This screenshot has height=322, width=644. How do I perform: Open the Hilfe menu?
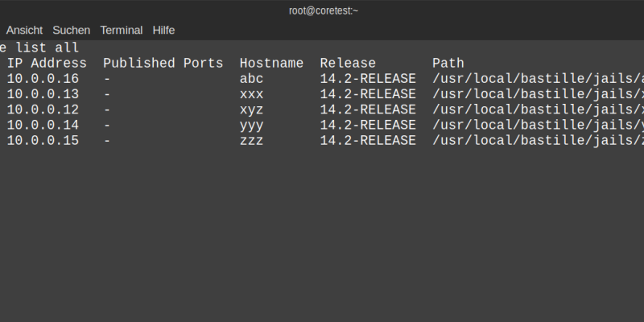point(164,30)
